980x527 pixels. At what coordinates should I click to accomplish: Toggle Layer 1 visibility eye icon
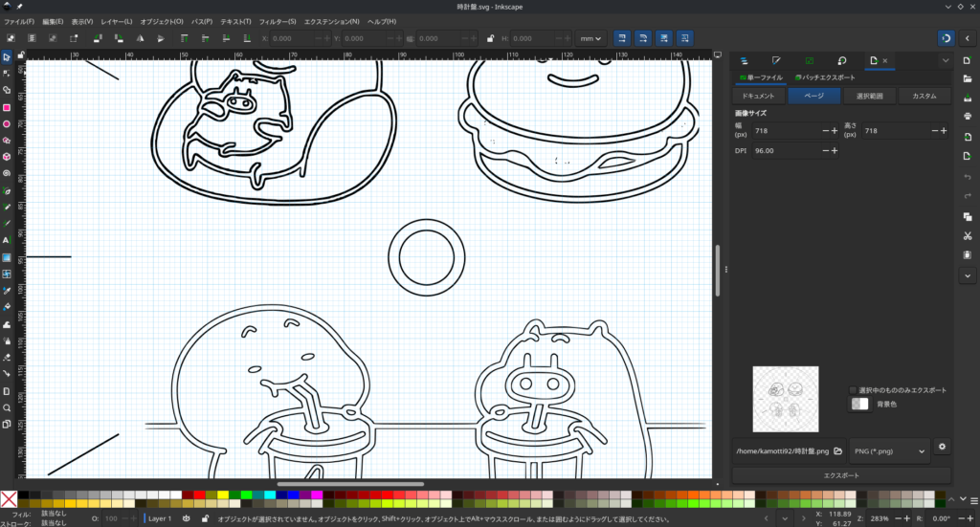tap(186, 517)
